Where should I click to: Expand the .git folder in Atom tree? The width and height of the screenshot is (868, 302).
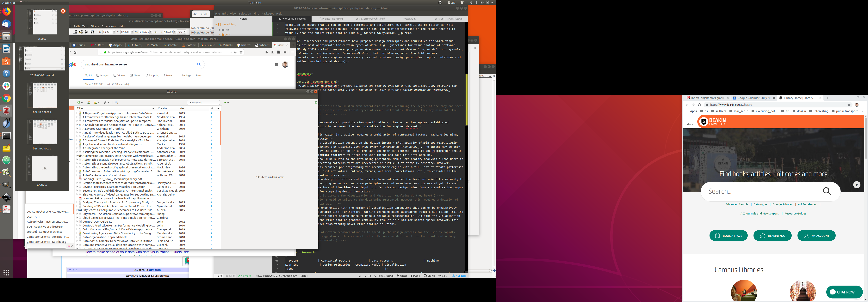(x=219, y=30)
